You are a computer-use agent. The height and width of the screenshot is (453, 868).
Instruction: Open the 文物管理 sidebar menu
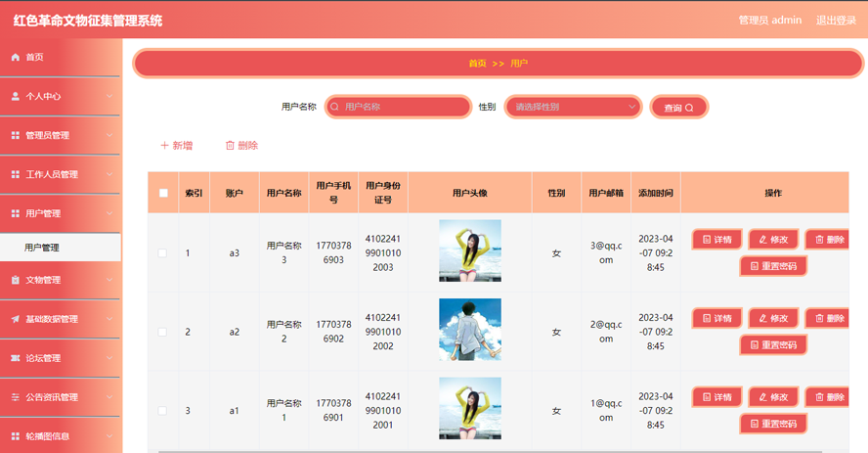[x=61, y=280]
